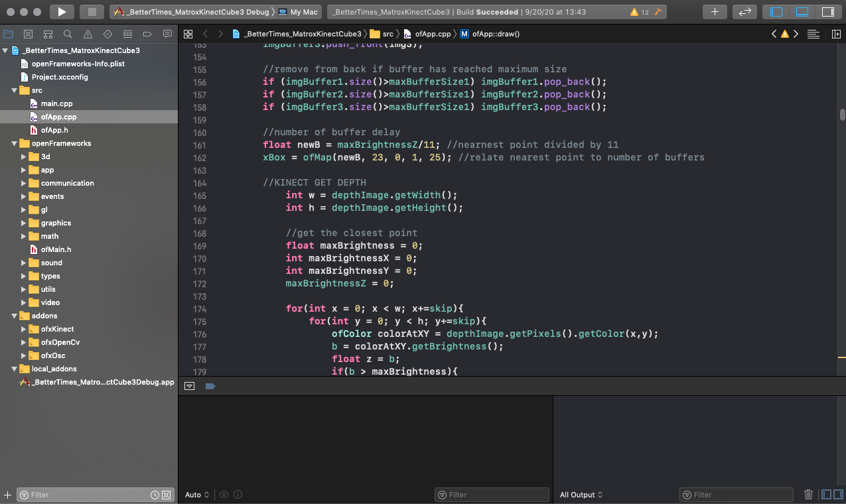The width and height of the screenshot is (846, 504).
Task: Open openFrameworks-Info.plist file
Action: click(78, 64)
